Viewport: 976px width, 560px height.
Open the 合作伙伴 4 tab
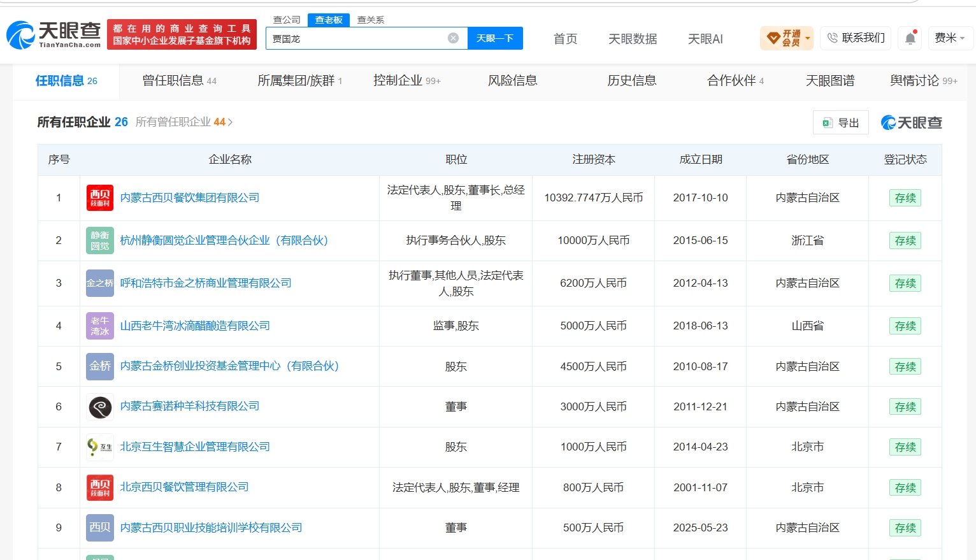(x=735, y=81)
